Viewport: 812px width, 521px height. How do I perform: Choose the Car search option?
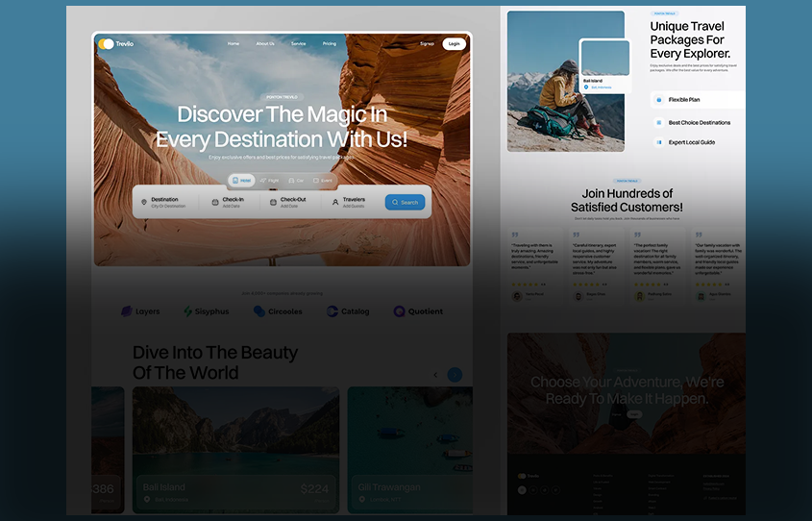point(296,180)
